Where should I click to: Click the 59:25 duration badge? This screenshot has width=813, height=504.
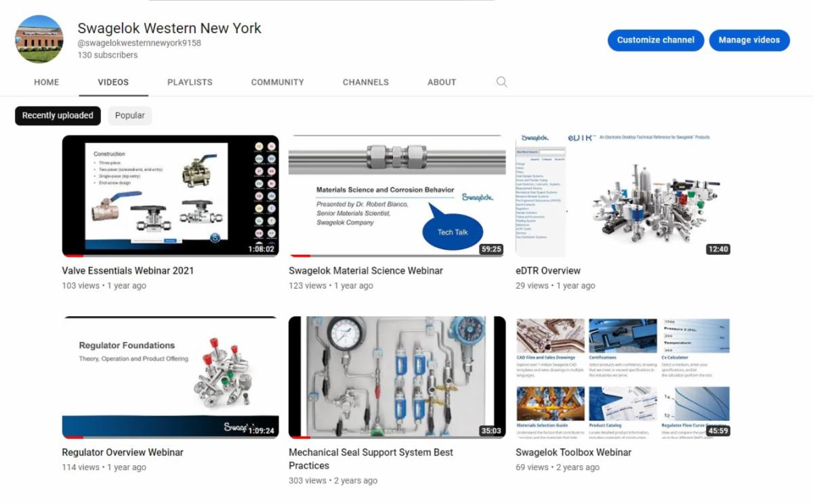(491, 249)
